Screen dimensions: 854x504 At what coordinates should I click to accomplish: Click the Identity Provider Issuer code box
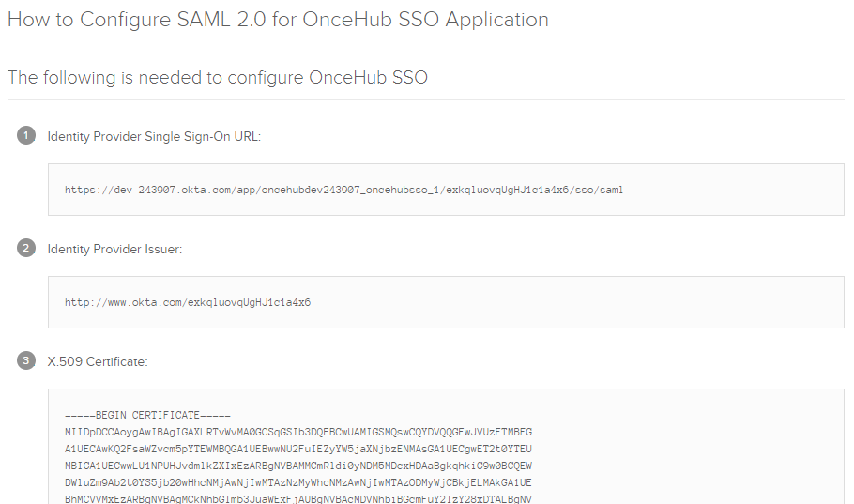446,302
